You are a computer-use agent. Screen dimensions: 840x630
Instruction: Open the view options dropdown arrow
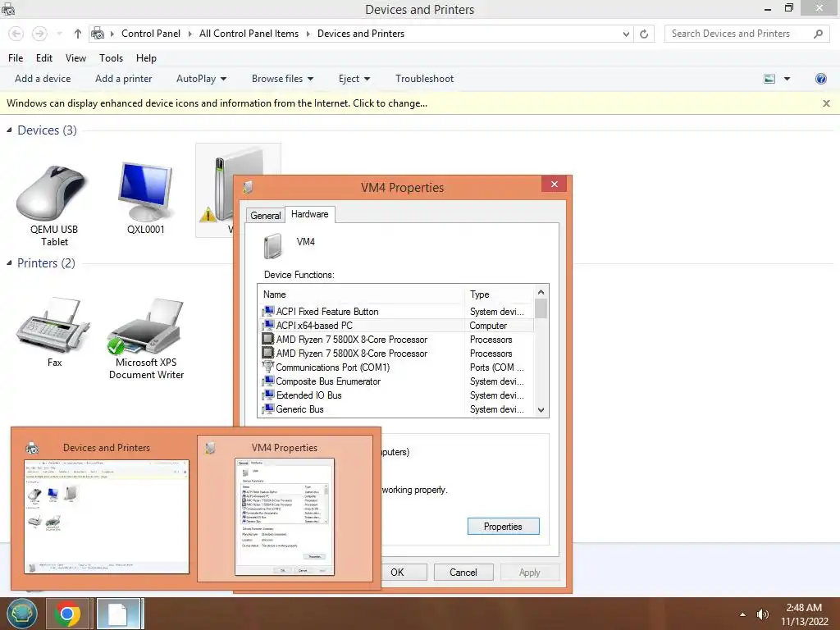[x=787, y=79]
